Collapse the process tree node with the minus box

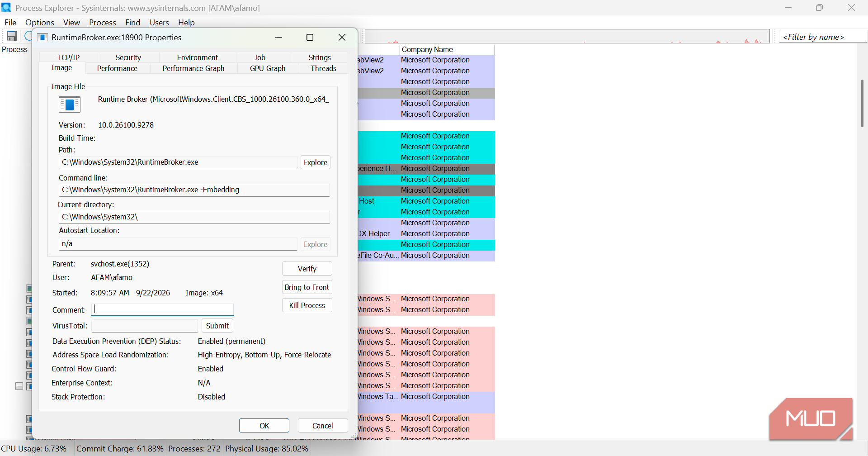pyautogui.click(x=19, y=386)
